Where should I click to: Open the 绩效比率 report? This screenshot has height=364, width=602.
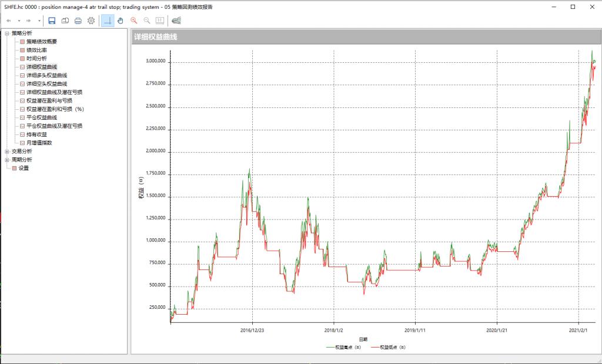click(x=36, y=50)
